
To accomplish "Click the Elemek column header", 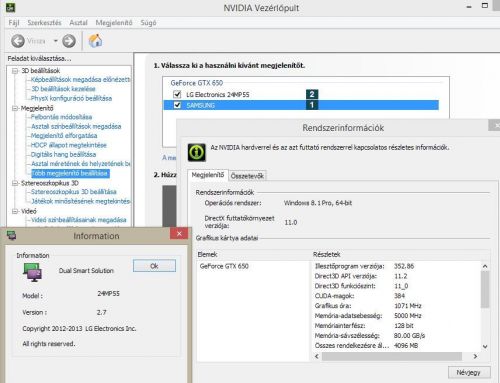I will click(207, 254).
